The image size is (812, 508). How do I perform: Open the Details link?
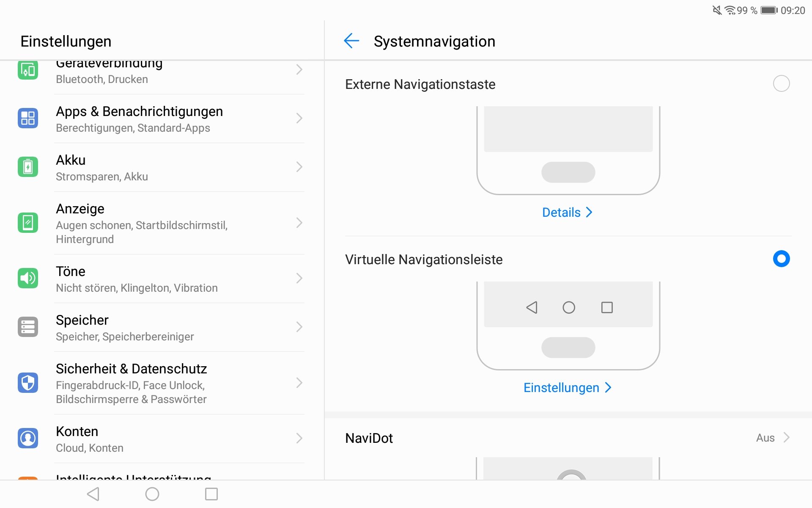tap(568, 212)
